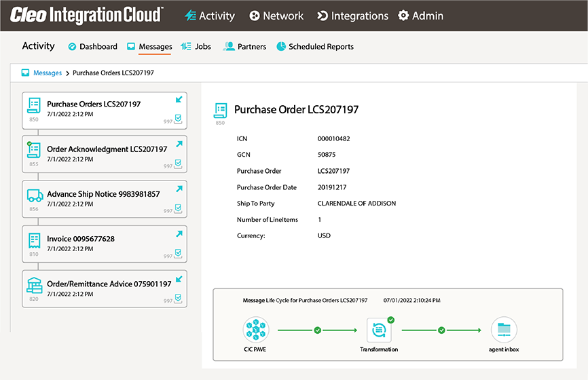
Task: Click the Ship To Party value CLARENDALE OF ADDISON
Action: pyautogui.click(x=356, y=203)
